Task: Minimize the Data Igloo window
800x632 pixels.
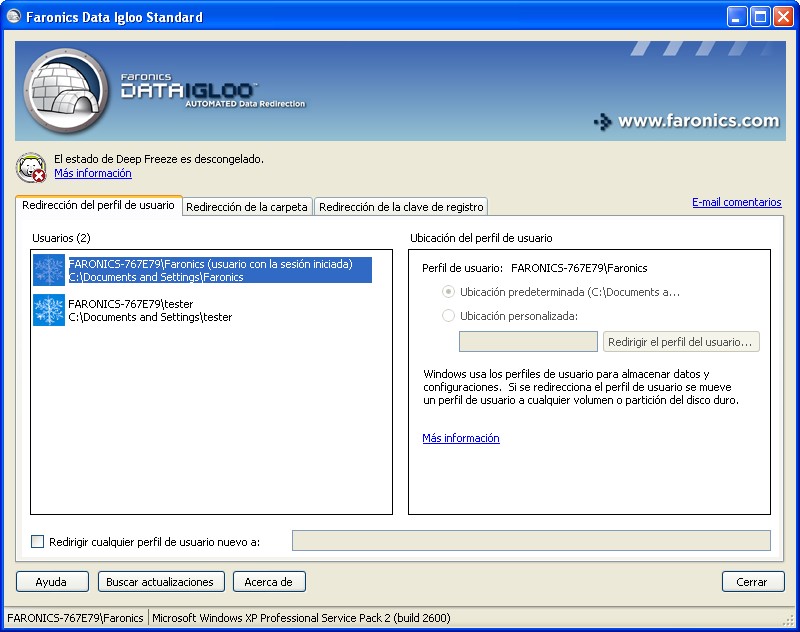Action: click(736, 17)
